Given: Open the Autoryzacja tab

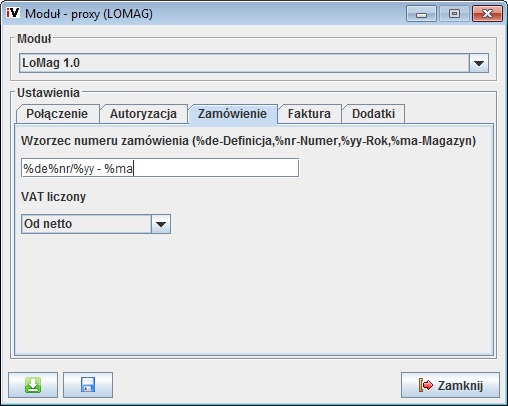Looking at the screenshot, I should coord(143,114).
